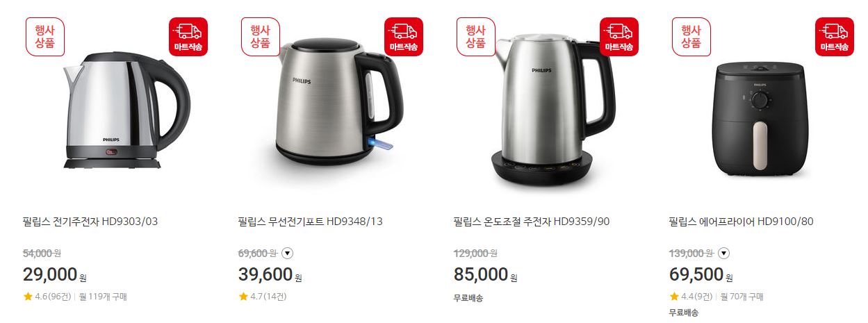
Task: Open 필립스 에어프라이어 HD9100/80 product title
Action: (742, 222)
